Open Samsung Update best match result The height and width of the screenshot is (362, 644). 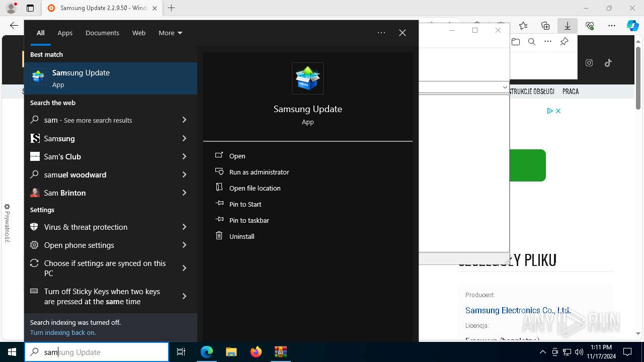click(x=111, y=78)
